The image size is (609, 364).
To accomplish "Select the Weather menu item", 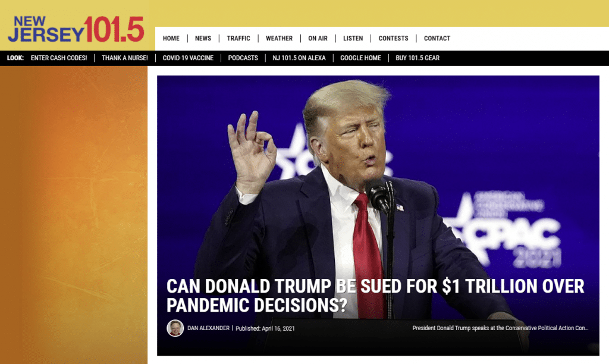I will [280, 39].
